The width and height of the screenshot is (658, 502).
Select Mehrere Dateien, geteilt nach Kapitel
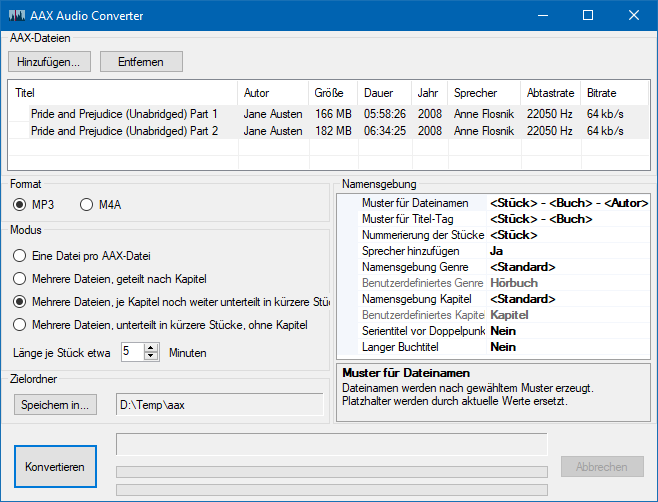pyautogui.click(x=19, y=278)
